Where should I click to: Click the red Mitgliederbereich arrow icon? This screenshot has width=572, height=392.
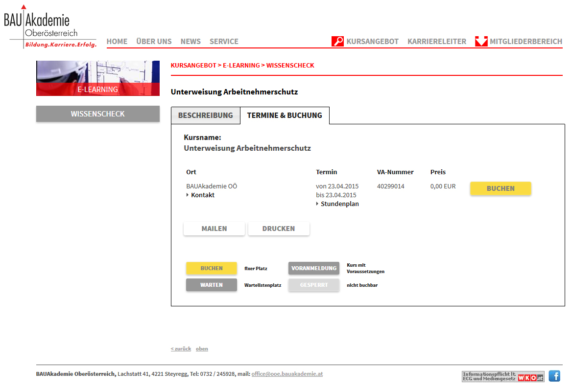tap(481, 41)
